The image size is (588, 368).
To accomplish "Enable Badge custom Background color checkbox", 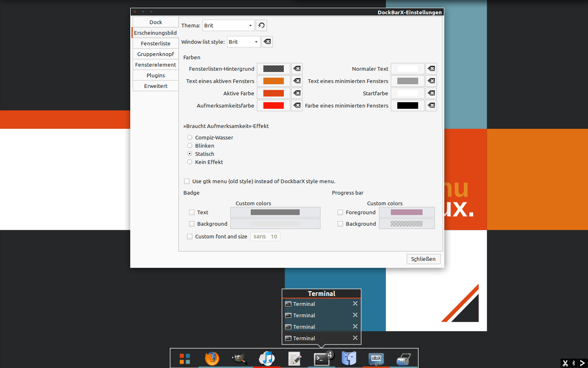I will 192,224.
